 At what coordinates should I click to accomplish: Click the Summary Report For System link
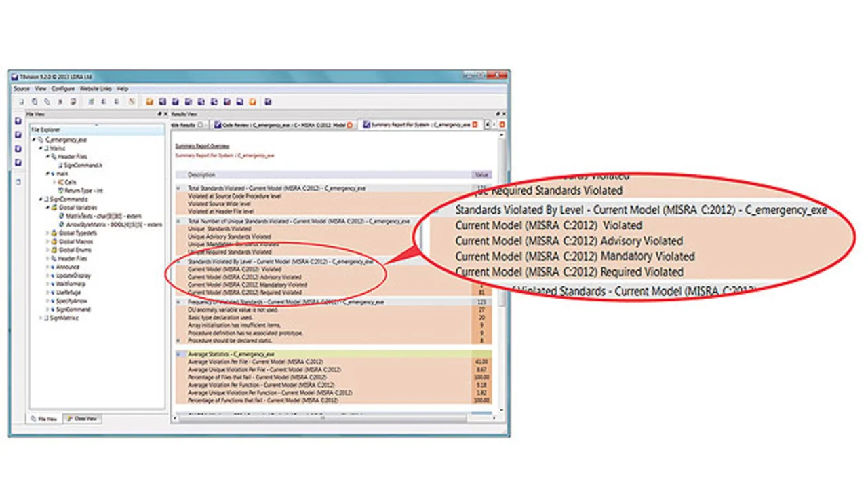224,155
